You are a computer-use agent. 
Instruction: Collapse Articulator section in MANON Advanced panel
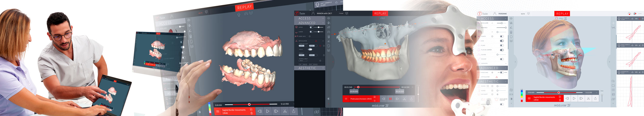click(x=323, y=41)
